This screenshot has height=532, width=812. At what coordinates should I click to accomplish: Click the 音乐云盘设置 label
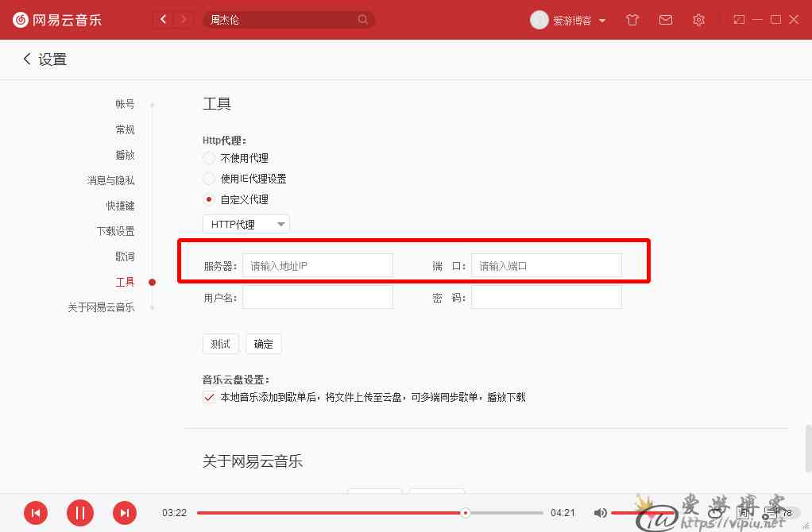pos(236,380)
